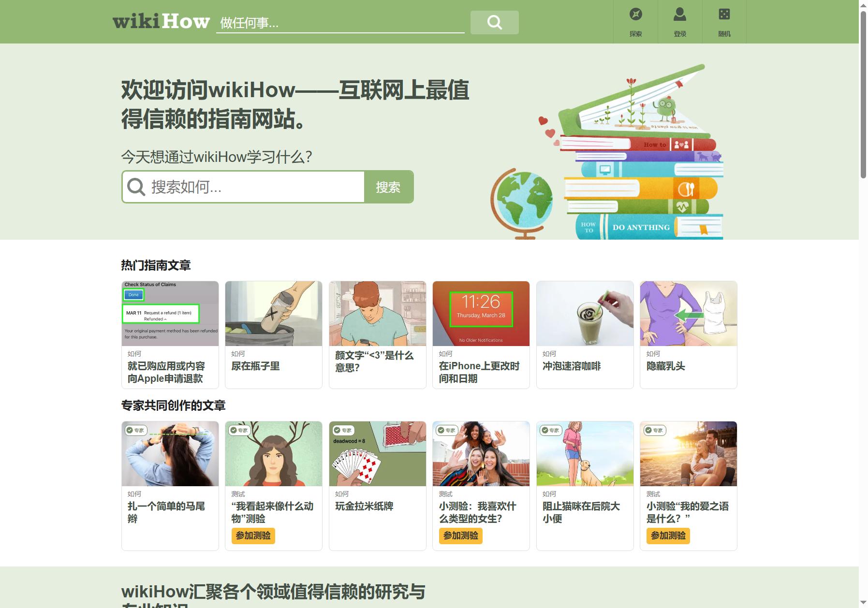The image size is (868, 608).
Task: Focus the header 做任何事 search field
Action: point(340,23)
